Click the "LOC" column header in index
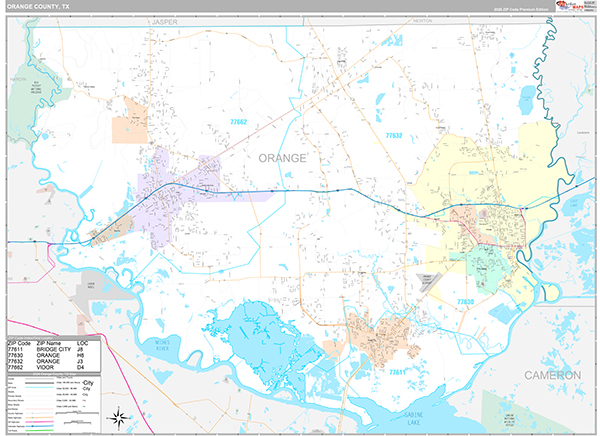Image resolution: width=600 pixels, height=436 pixels. [83, 343]
